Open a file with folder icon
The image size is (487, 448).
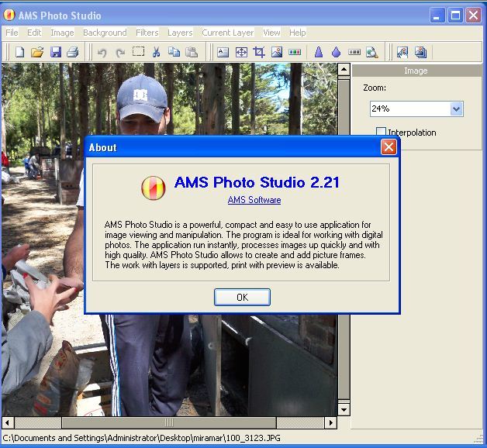point(37,52)
